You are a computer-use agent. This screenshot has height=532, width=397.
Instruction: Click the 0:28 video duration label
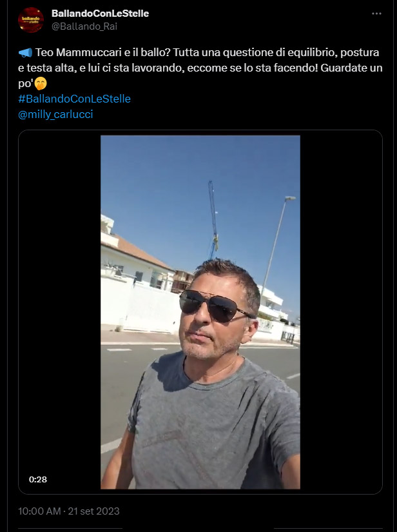[x=38, y=479]
